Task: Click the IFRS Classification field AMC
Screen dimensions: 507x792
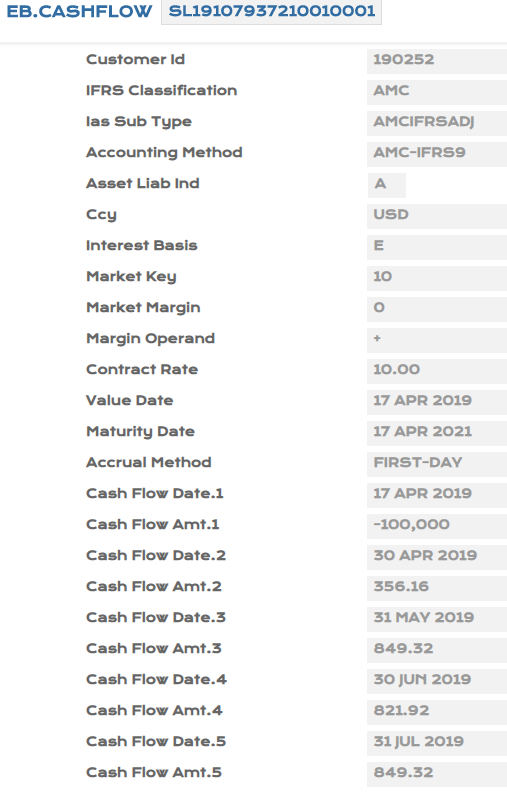Action: [437, 90]
